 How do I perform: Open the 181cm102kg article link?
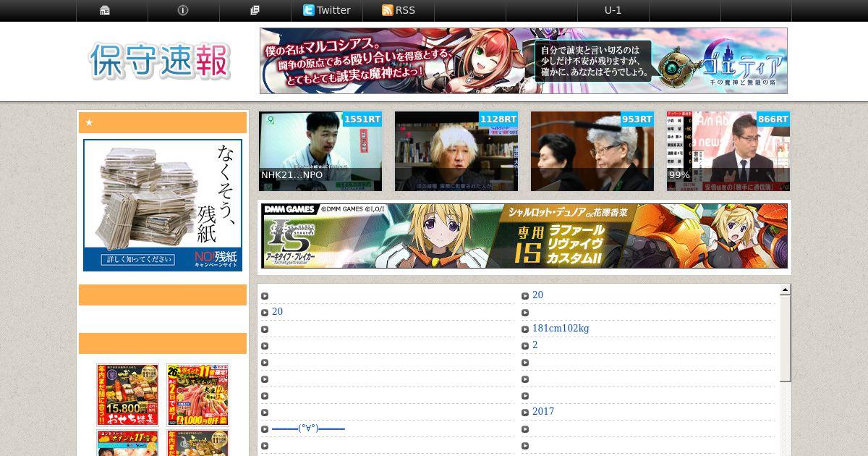pyautogui.click(x=561, y=329)
